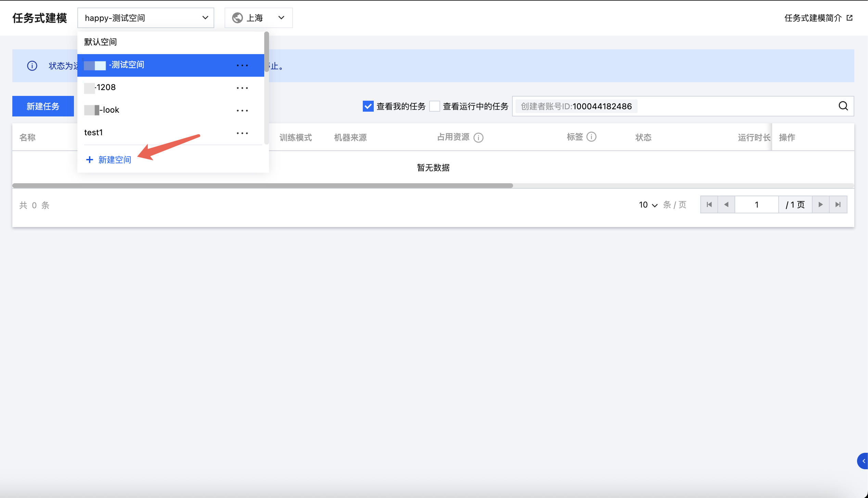The height and width of the screenshot is (498, 868).
Task: Click the 新建任务 button
Action: point(43,106)
